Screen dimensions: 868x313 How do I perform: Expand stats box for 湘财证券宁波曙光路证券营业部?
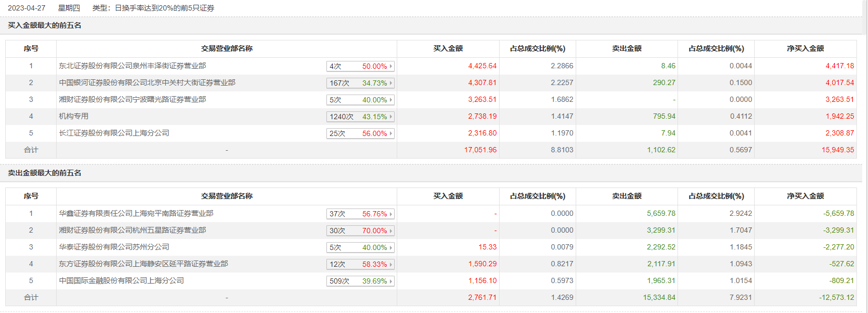360,100
